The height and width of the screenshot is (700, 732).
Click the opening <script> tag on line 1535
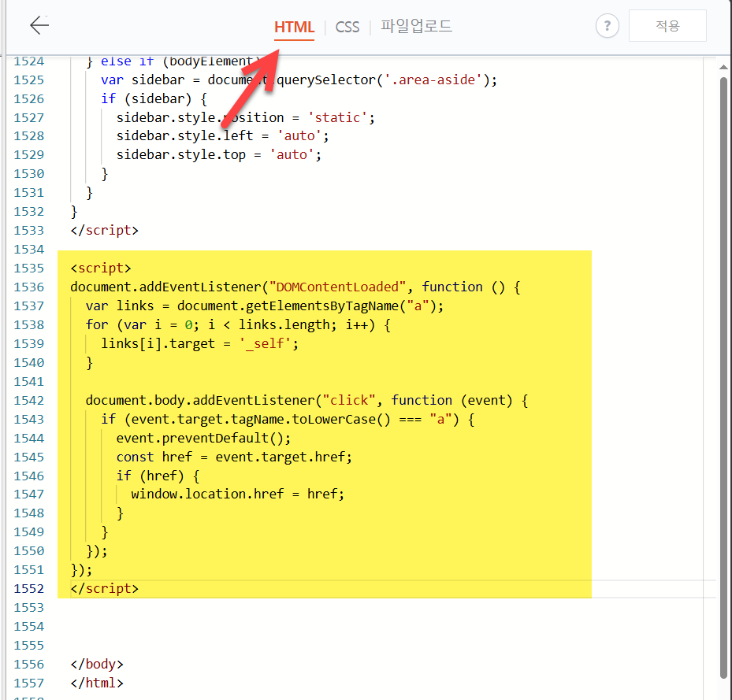tap(101, 269)
